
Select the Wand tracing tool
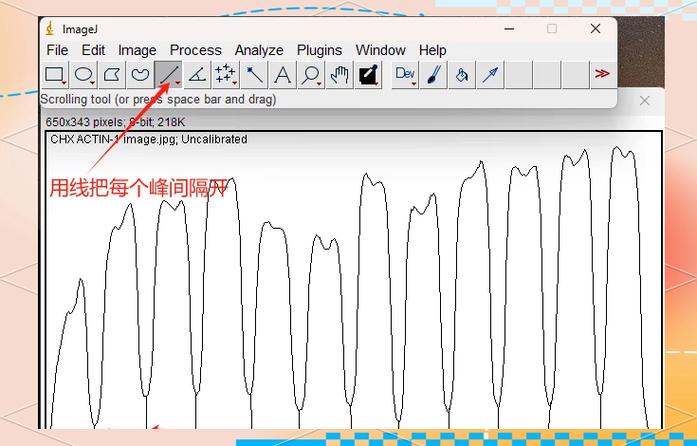pyautogui.click(x=254, y=75)
